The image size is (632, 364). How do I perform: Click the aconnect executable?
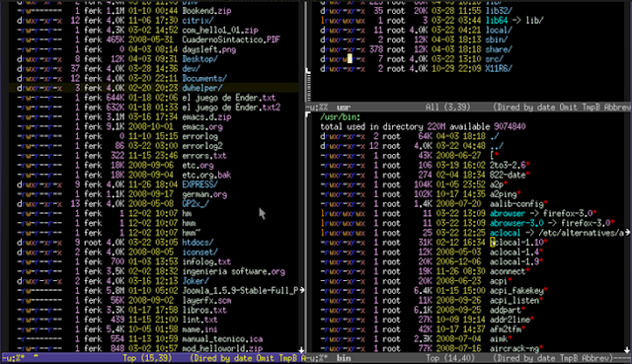click(508, 272)
